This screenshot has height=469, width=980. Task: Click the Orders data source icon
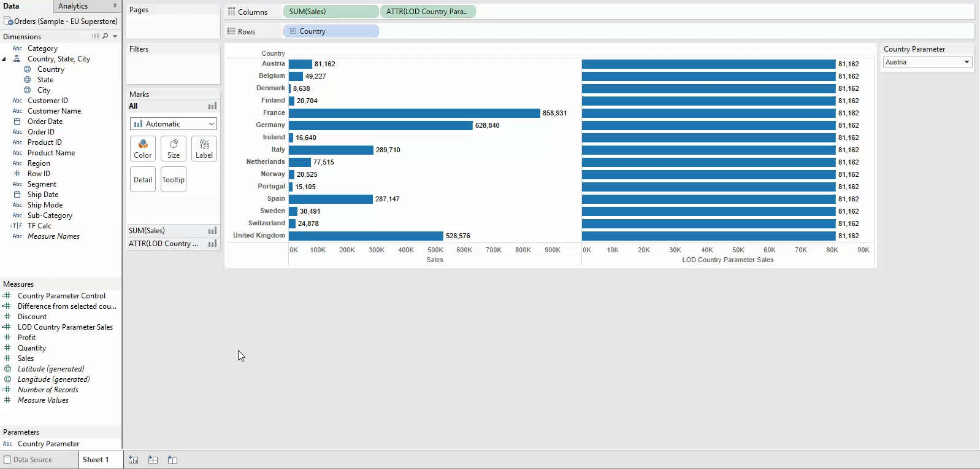pos(8,21)
